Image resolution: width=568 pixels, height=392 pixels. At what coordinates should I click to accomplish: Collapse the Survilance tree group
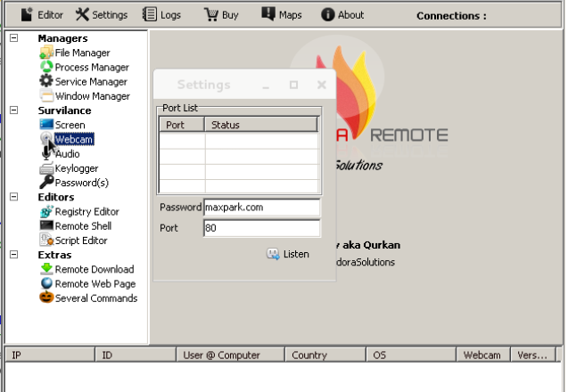[14, 110]
